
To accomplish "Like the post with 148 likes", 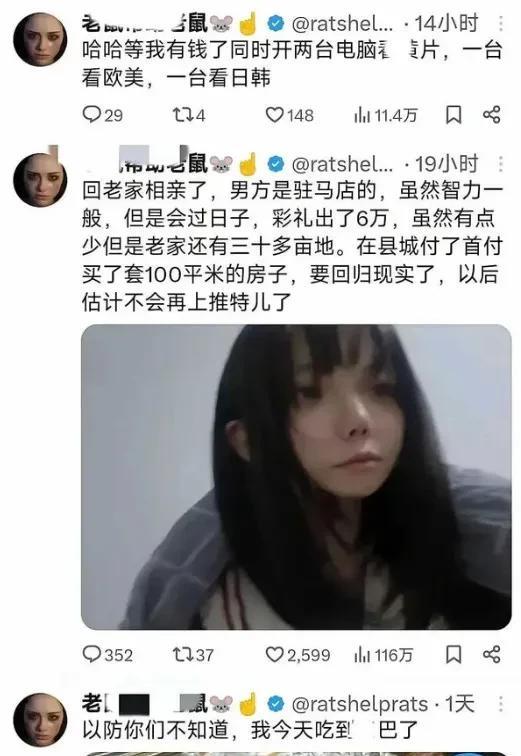I will click(289, 115).
